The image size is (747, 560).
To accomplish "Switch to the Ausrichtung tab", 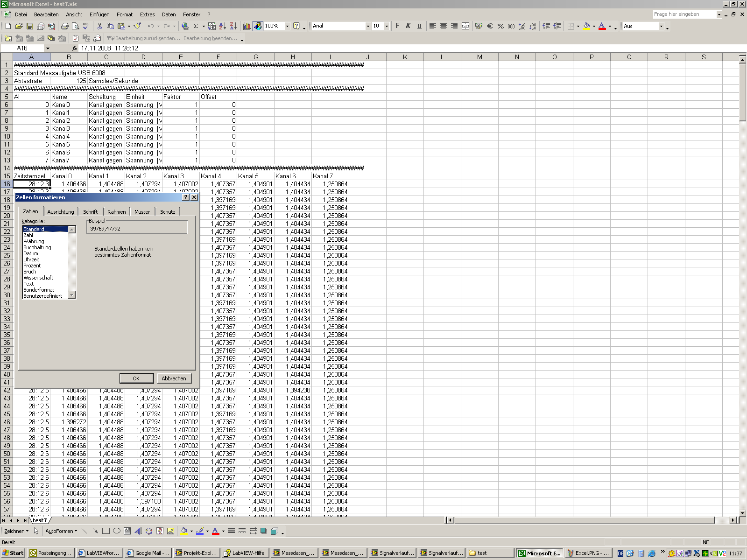I will click(x=61, y=212).
